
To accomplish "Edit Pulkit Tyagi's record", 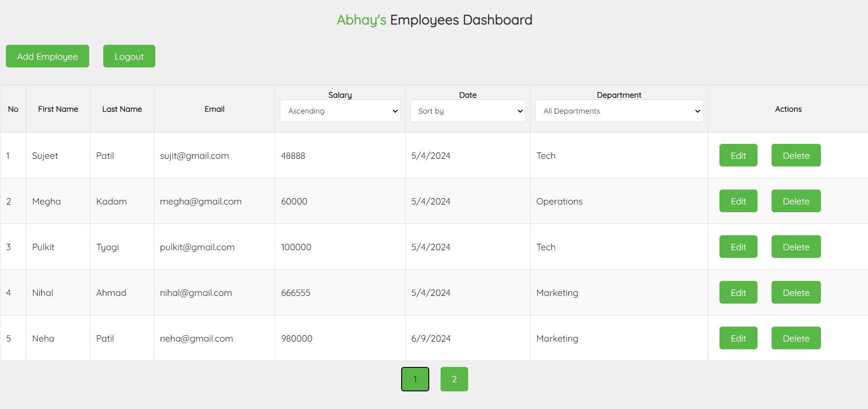I will (x=738, y=247).
